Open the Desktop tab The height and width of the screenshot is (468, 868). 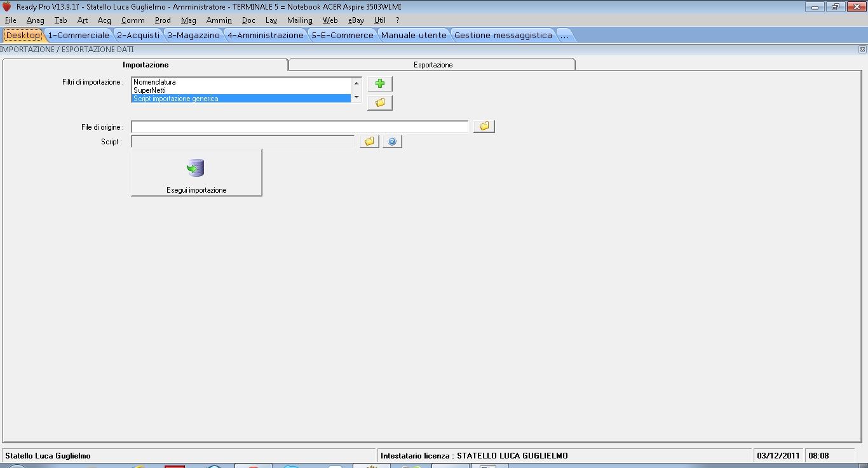[23, 35]
